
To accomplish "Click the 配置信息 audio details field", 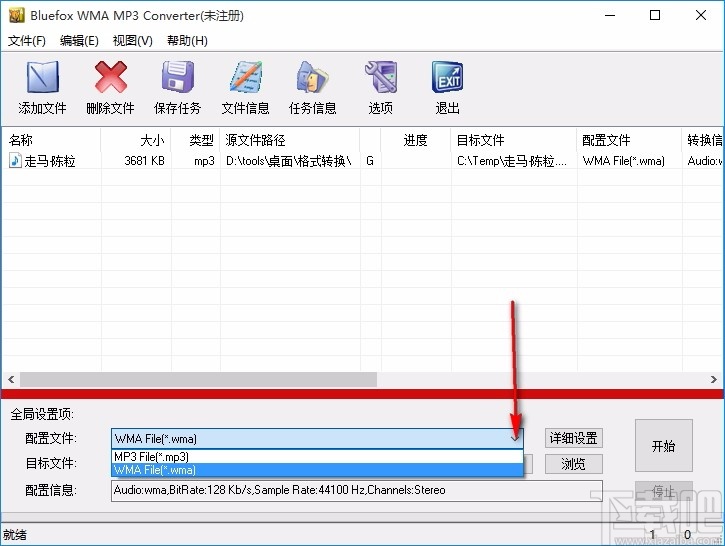I will pos(357,490).
